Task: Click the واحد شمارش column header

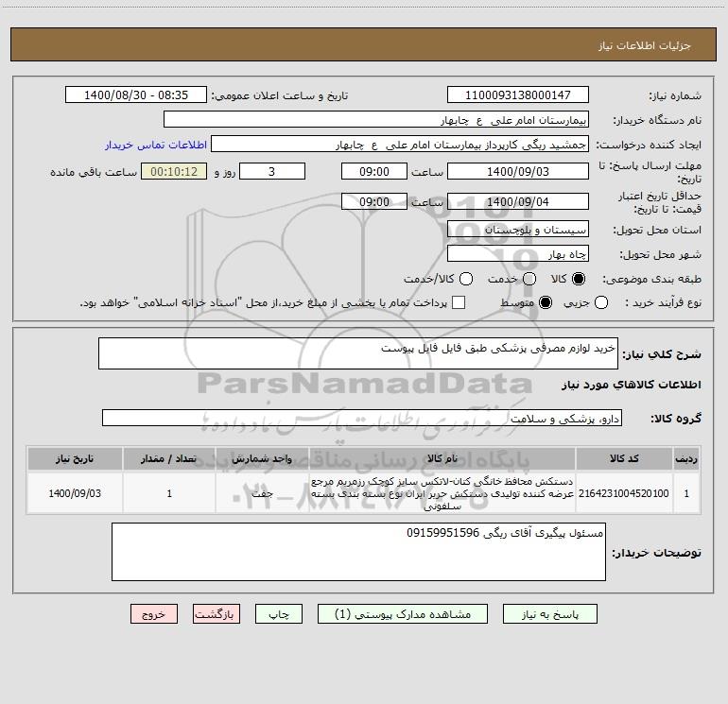Action: click(262, 458)
